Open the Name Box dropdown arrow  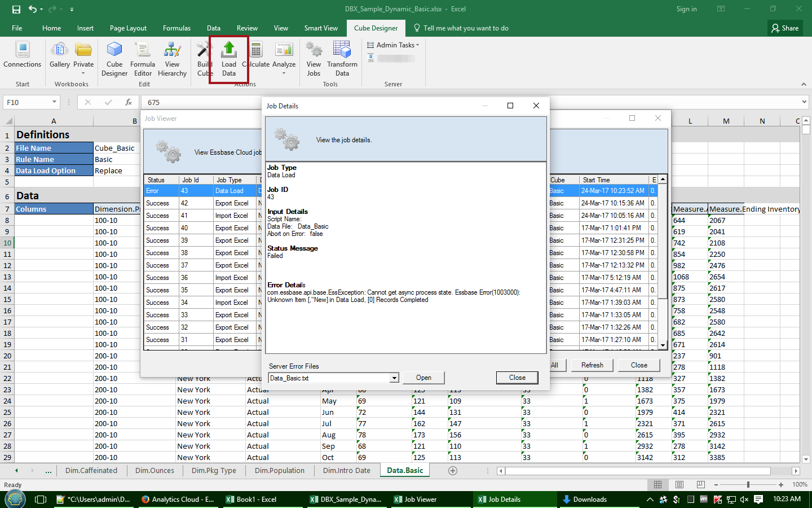(54, 102)
